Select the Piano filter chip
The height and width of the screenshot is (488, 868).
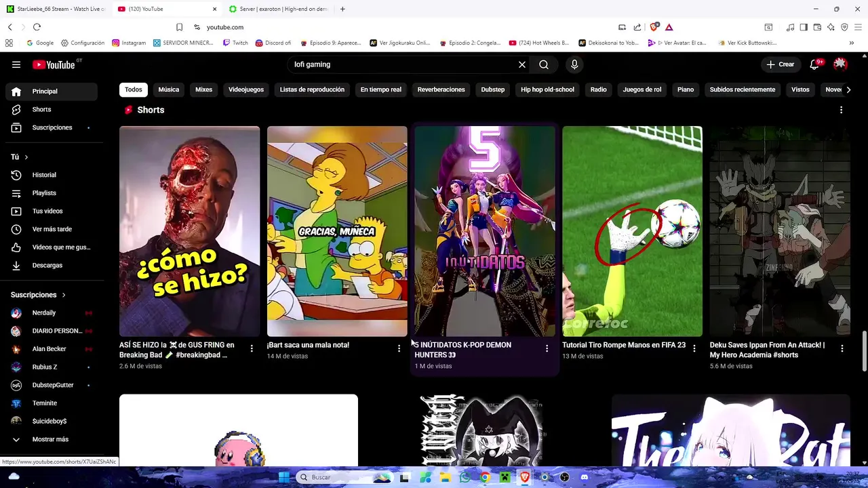(686, 89)
